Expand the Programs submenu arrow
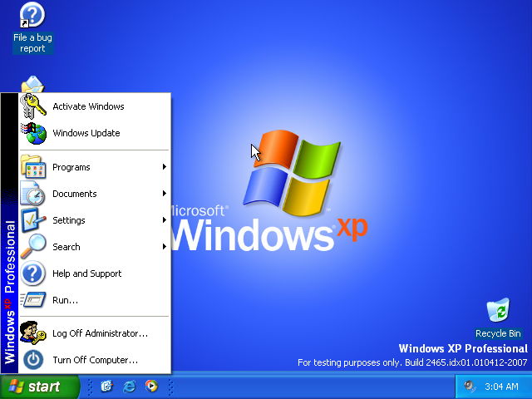Viewport: 532px width, 399px height. 165,166
